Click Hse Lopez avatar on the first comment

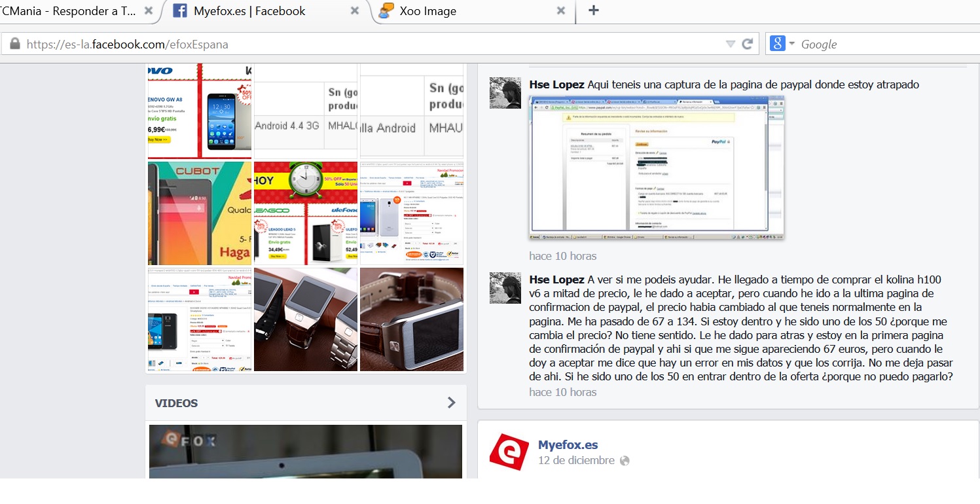(x=505, y=93)
